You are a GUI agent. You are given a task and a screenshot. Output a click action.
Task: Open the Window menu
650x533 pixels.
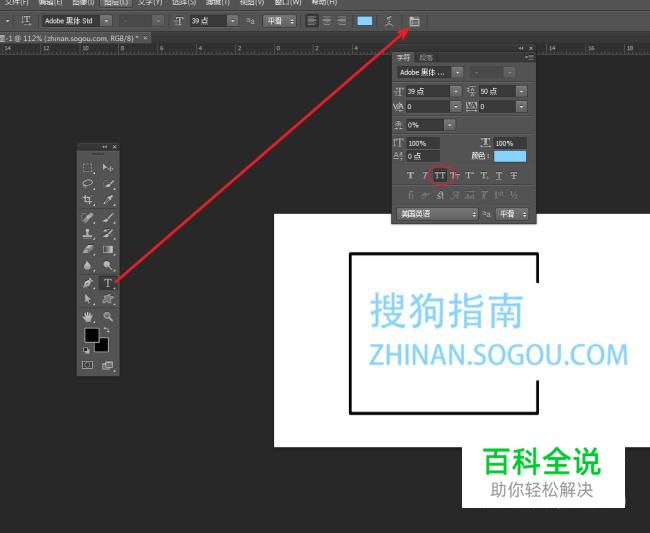point(288,2)
